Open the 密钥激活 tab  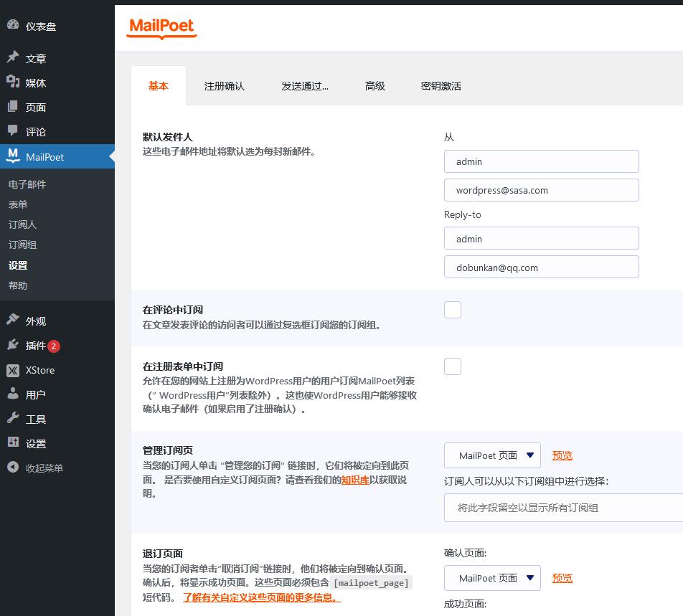pyautogui.click(x=441, y=86)
